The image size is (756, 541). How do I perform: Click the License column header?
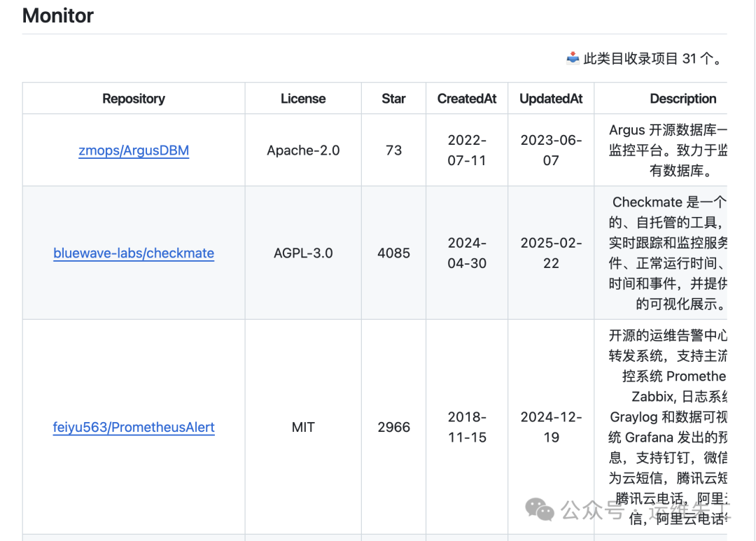point(303,99)
